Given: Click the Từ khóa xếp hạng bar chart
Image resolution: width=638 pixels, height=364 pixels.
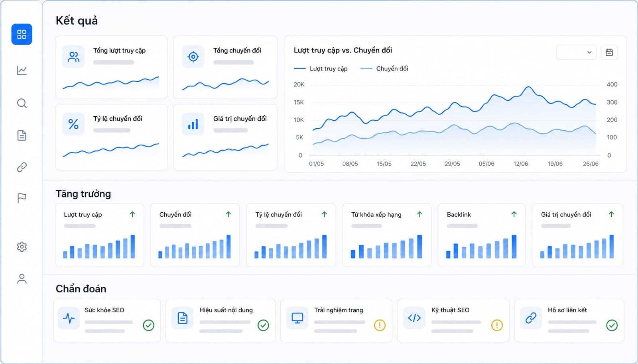Looking at the screenshot, I should [x=386, y=247].
